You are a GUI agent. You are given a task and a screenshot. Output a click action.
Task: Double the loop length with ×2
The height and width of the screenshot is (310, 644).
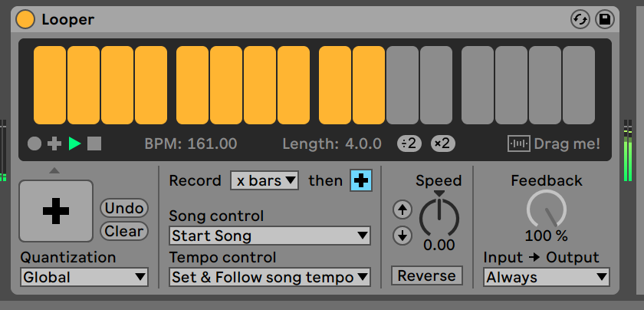442,143
